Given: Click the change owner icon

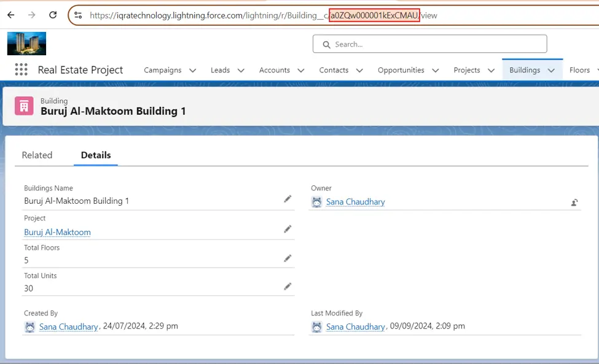Looking at the screenshot, I should pos(574,203).
